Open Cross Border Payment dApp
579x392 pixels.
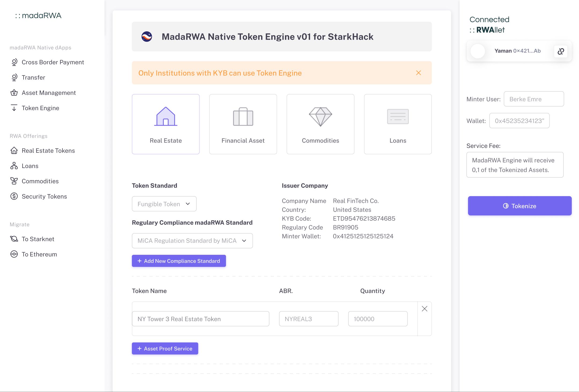click(x=47, y=62)
